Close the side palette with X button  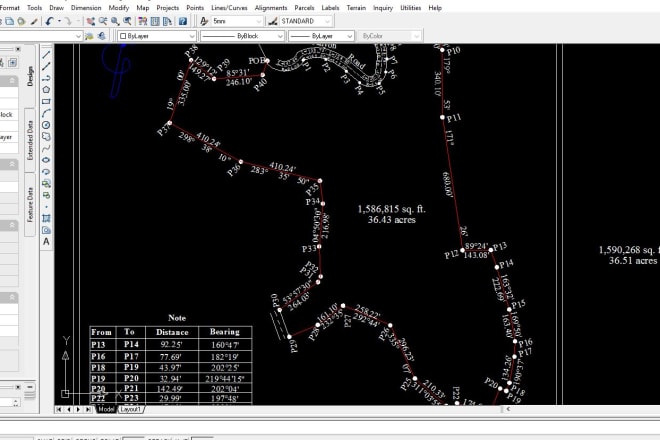18,49
